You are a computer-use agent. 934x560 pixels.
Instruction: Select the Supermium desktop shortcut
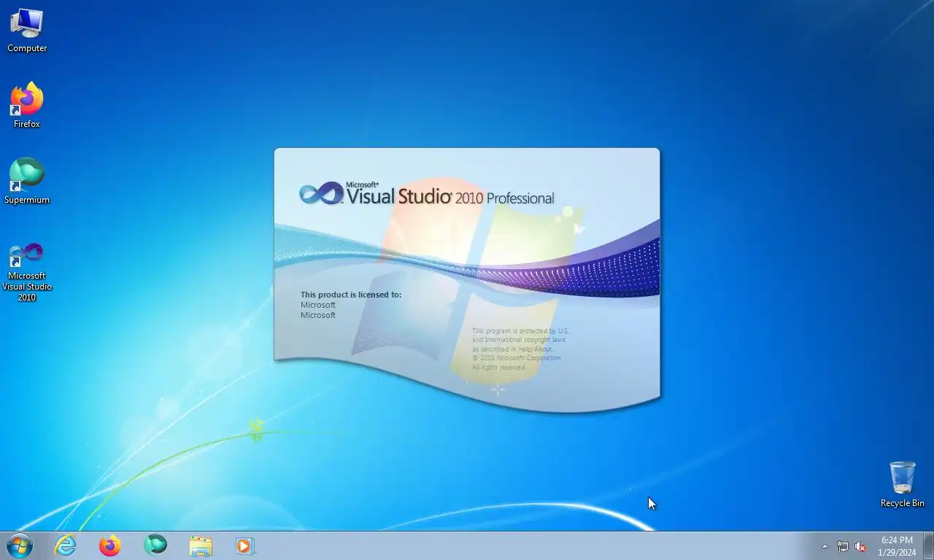(27, 182)
